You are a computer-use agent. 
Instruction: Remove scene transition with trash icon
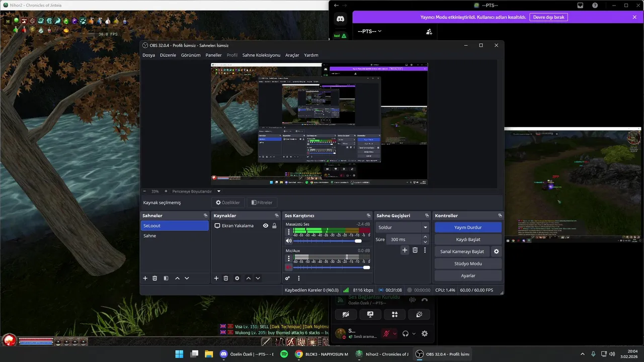click(x=415, y=250)
